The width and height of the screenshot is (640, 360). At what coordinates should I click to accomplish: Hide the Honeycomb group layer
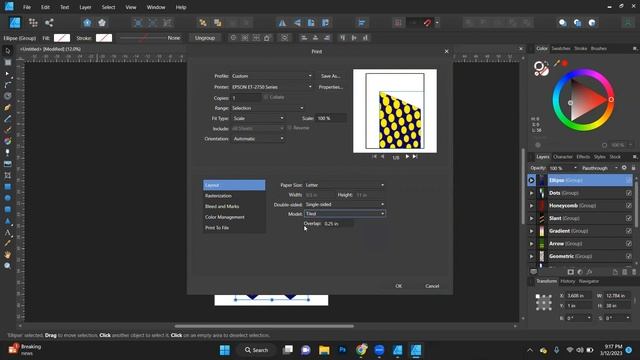coord(628,205)
